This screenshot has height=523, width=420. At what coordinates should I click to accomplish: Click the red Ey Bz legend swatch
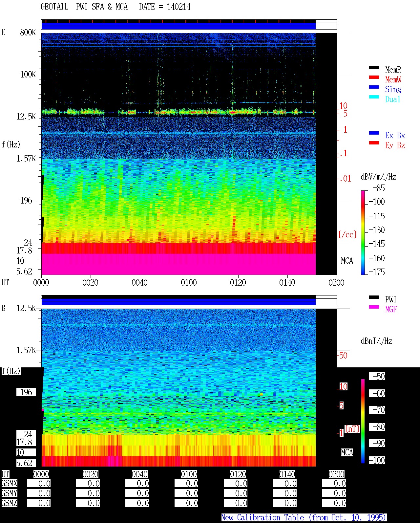pyautogui.click(x=374, y=143)
